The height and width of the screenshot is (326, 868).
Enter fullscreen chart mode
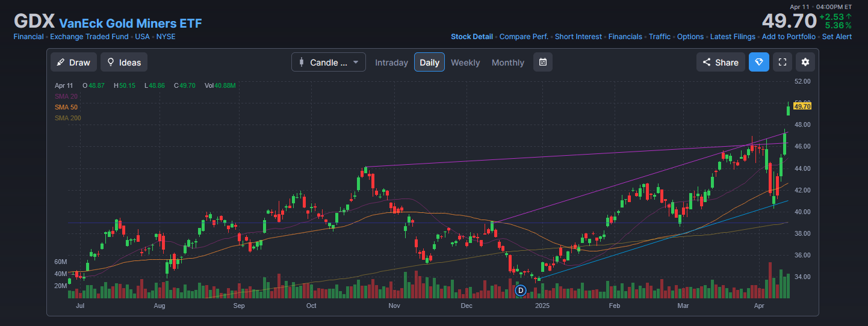coord(782,63)
